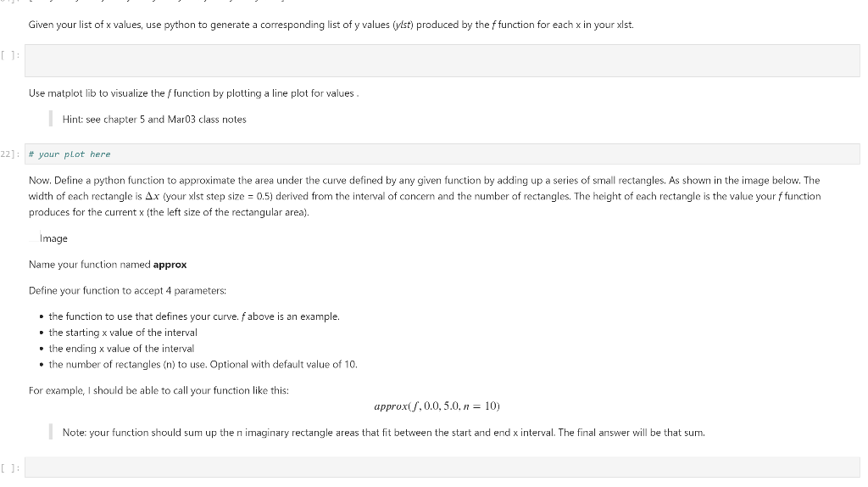Click the 'ending x value of the interval' bullet

click(x=121, y=349)
